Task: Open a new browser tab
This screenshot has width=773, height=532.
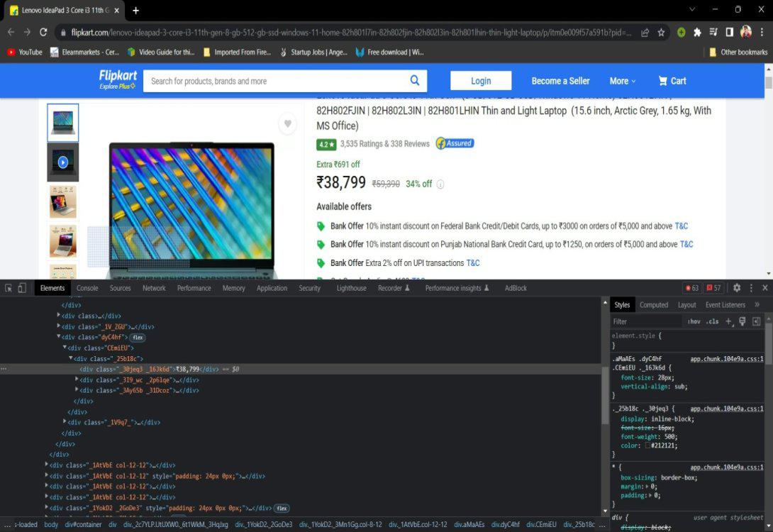Action: pyautogui.click(x=135, y=11)
